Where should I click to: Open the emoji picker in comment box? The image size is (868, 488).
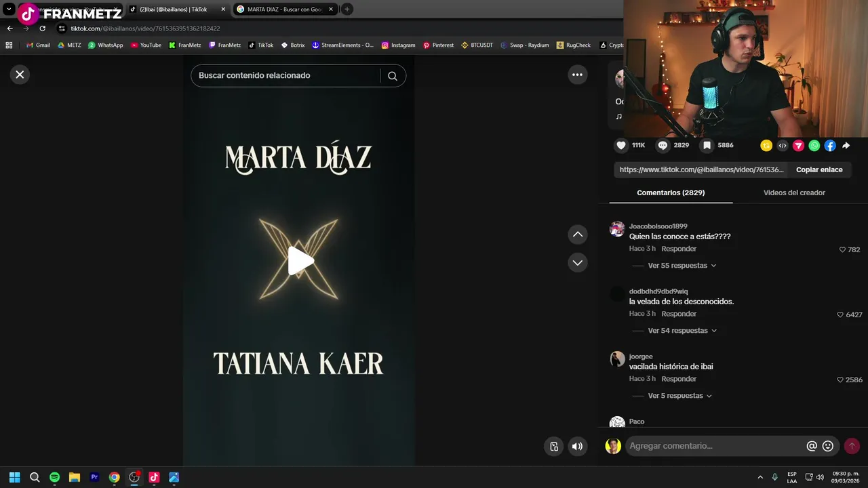[x=828, y=446]
